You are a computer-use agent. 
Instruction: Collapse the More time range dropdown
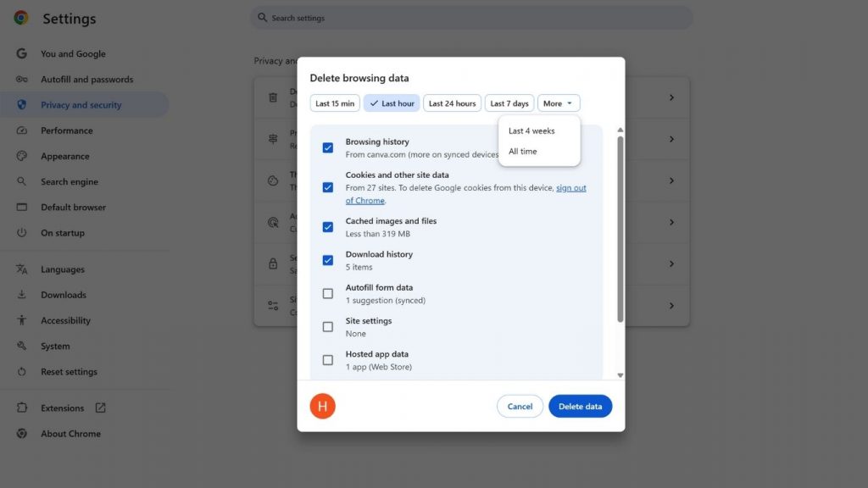point(559,103)
